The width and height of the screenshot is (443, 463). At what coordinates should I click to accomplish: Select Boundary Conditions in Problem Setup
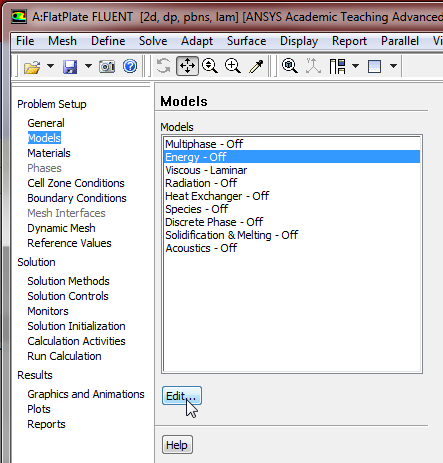pos(77,198)
